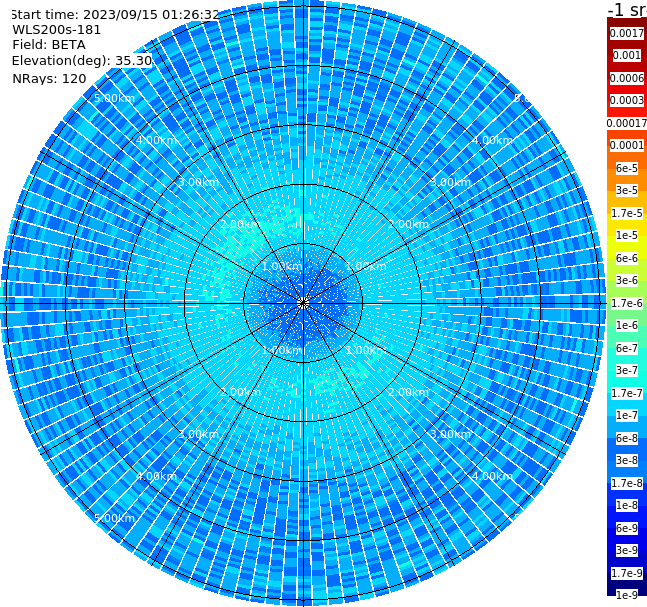Select the Elevation(deg): 35.30 text
Viewport: 647px width, 607px height.
[x=82, y=61]
